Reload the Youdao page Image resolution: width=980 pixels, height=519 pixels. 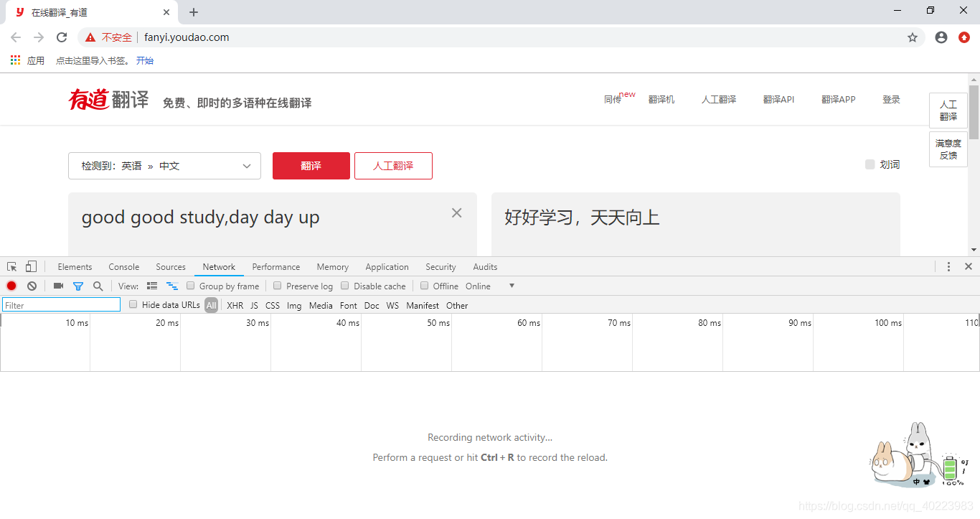62,37
